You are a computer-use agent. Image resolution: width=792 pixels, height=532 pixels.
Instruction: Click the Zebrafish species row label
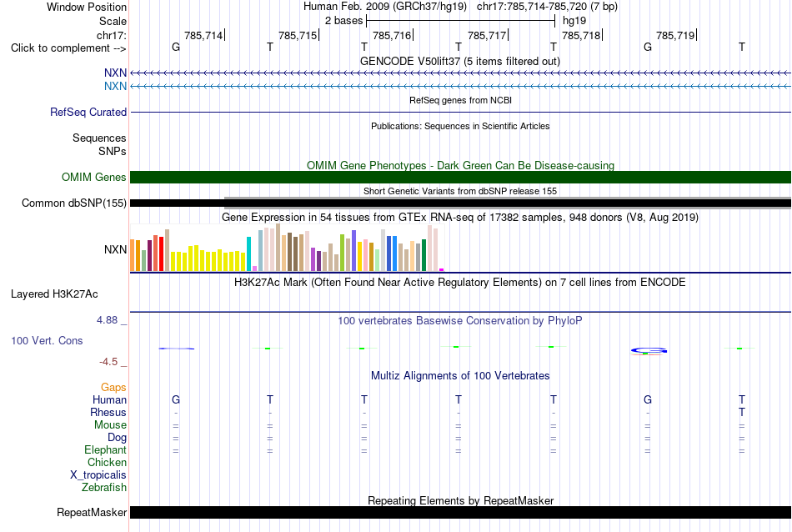[x=104, y=488]
